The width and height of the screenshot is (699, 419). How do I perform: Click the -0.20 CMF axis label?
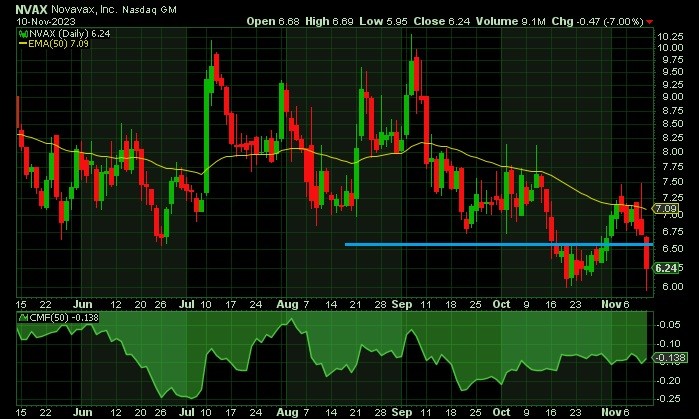click(x=668, y=380)
